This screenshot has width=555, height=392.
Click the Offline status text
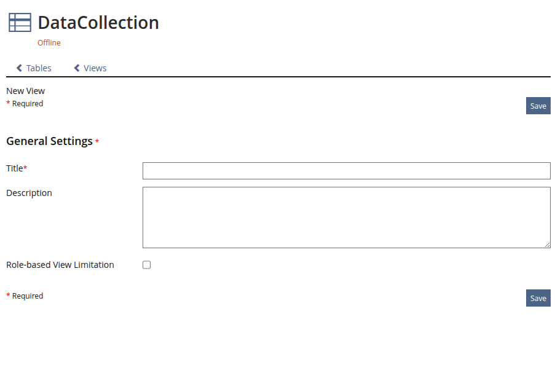point(49,43)
